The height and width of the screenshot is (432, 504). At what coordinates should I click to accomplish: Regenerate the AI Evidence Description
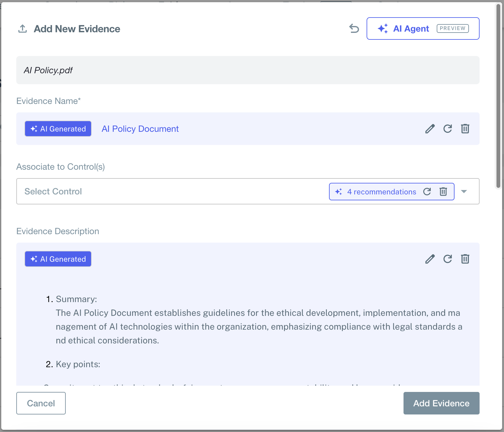point(447,259)
